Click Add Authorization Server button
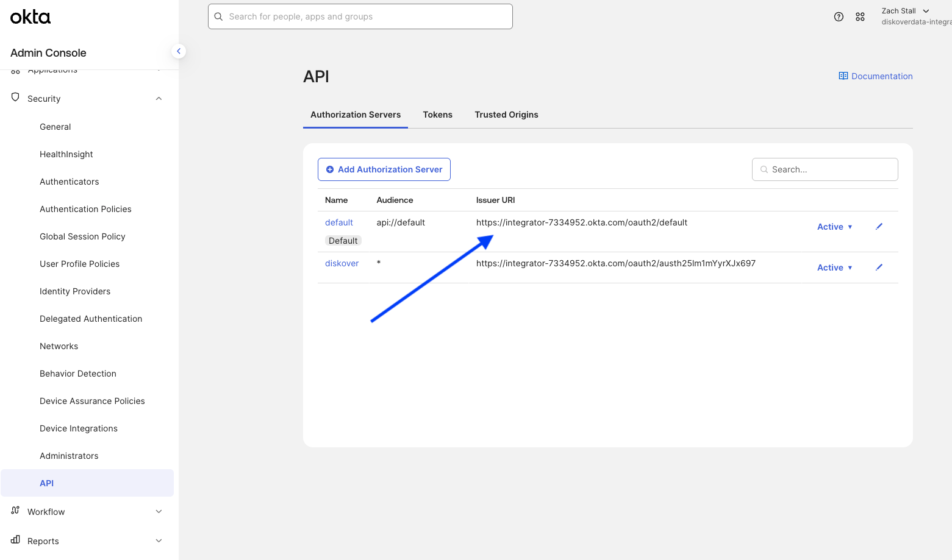 384,169
